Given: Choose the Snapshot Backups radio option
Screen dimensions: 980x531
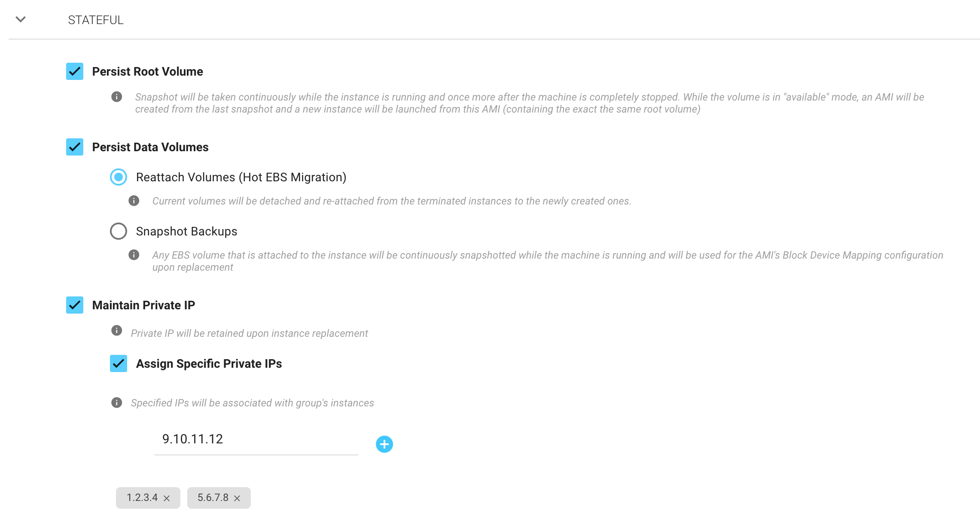Looking at the screenshot, I should 119,231.
